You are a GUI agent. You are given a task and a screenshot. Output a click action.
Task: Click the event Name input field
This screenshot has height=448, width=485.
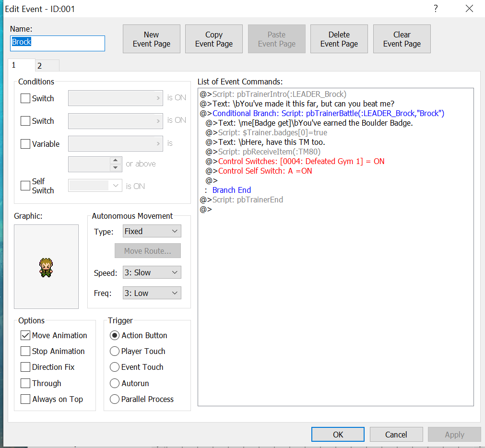[58, 43]
